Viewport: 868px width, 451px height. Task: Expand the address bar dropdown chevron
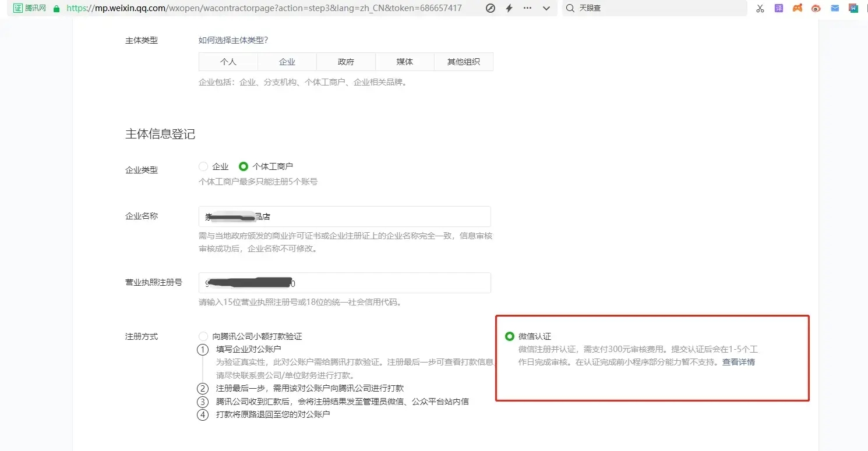tap(546, 9)
